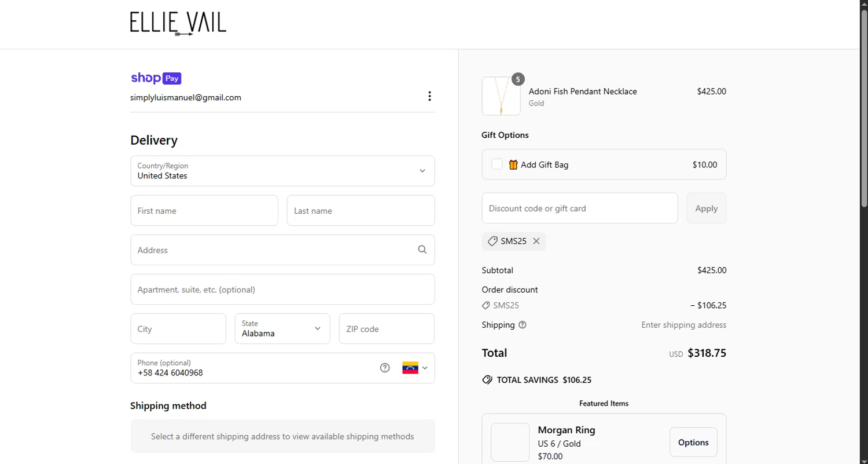Click the Venezuela flag country code selector

[x=415, y=368]
